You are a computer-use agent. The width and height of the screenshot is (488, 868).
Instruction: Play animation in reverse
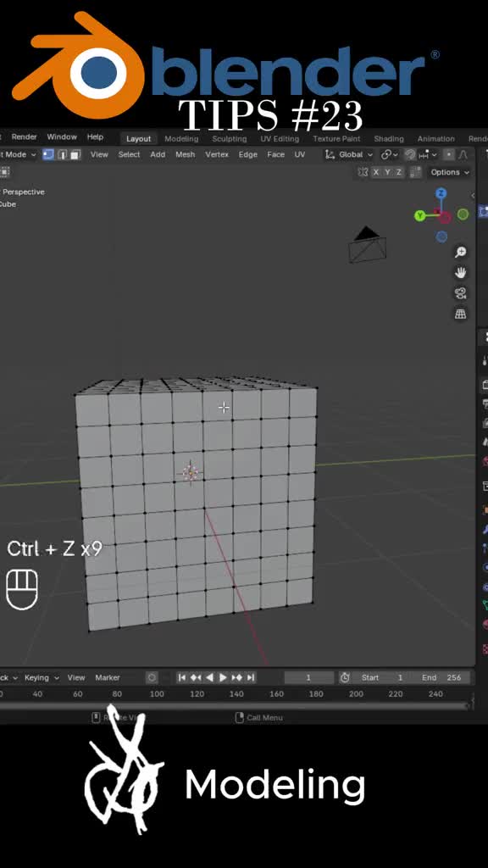pyautogui.click(x=209, y=677)
